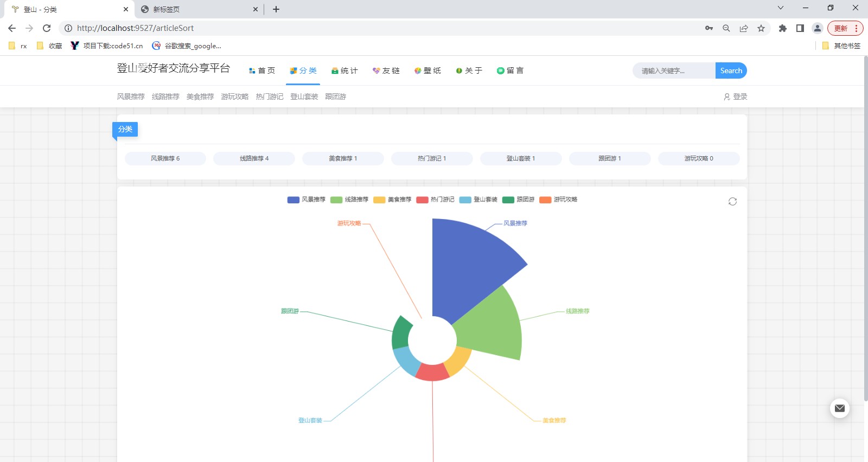Select the 风景推荐 6 category pill
This screenshot has height=462, width=868.
tap(165, 158)
